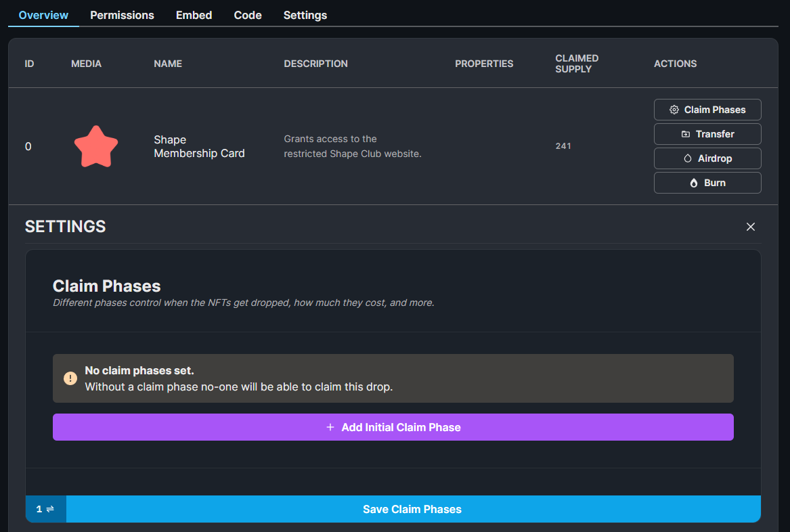This screenshot has width=790, height=532.
Task: Click the gear icon on Claim Phases button
Action: pyautogui.click(x=674, y=109)
